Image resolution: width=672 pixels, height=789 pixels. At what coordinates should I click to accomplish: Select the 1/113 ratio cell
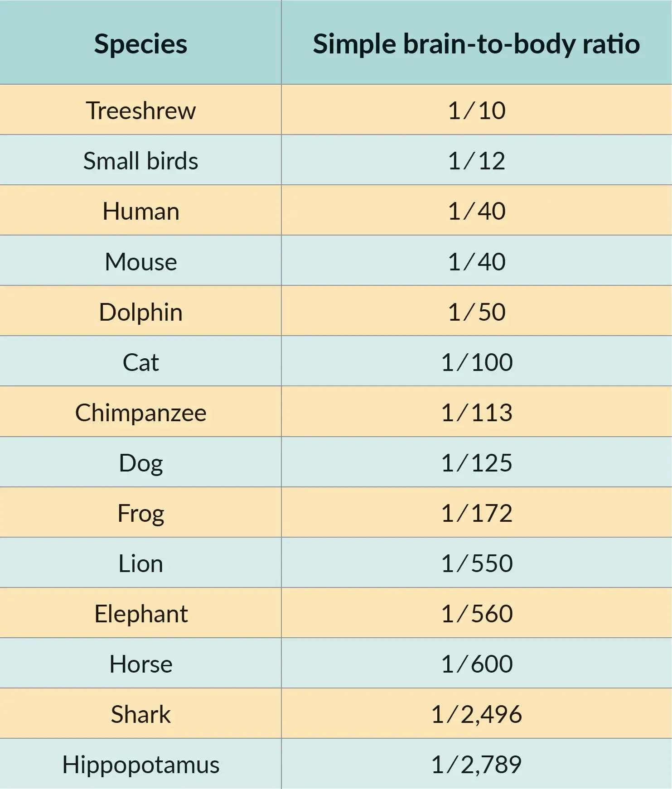476,413
